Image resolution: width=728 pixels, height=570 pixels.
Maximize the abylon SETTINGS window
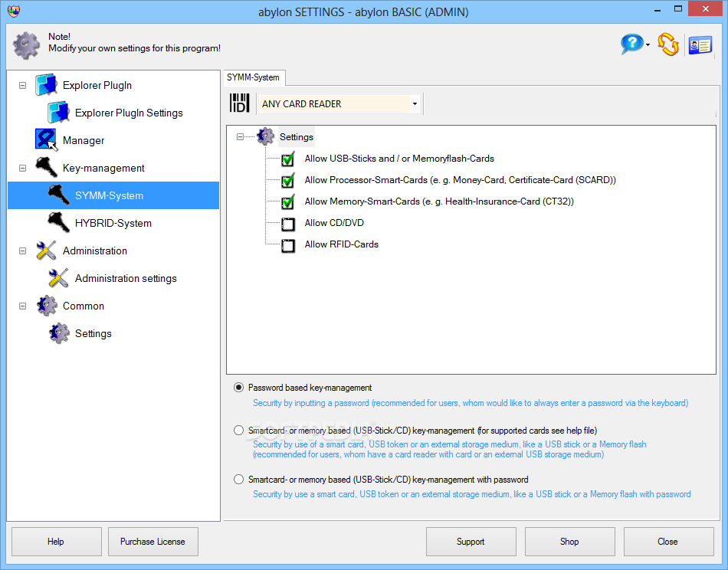tap(678, 9)
